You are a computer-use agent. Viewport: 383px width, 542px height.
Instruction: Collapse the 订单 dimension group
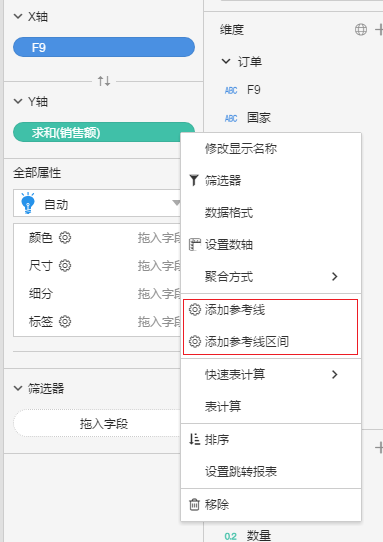(226, 62)
